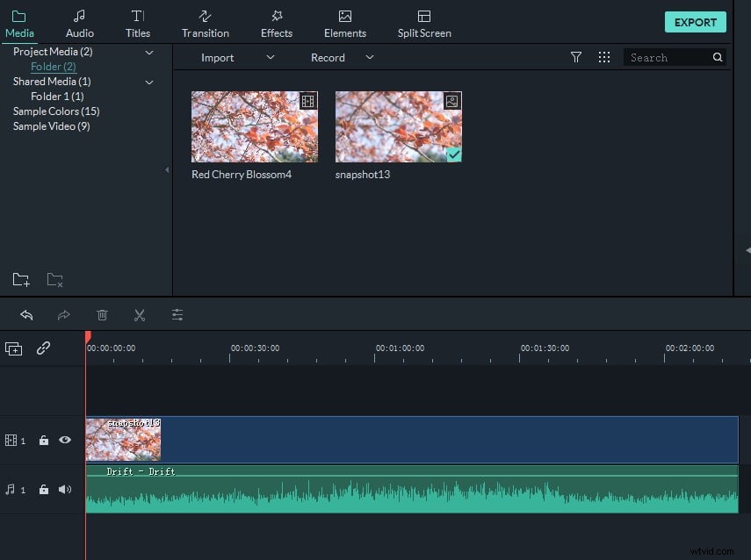Open clip adjustment settings via sliders icon

coord(177,314)
